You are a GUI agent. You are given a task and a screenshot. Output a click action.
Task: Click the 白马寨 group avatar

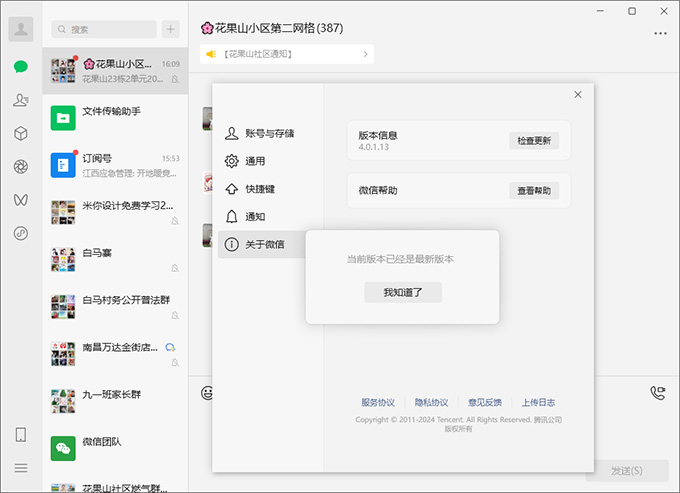coord(63,260)
